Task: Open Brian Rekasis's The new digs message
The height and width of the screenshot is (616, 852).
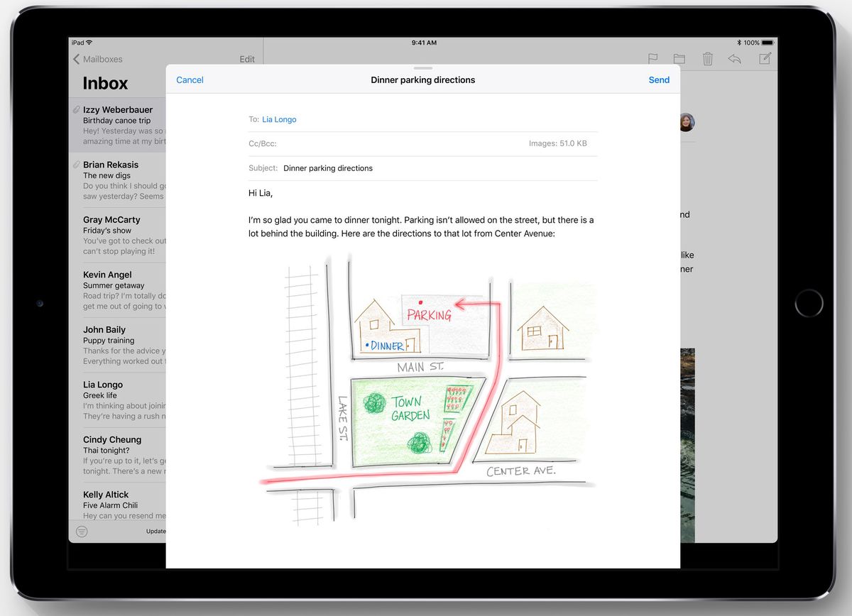Action: tap(118, 180)
